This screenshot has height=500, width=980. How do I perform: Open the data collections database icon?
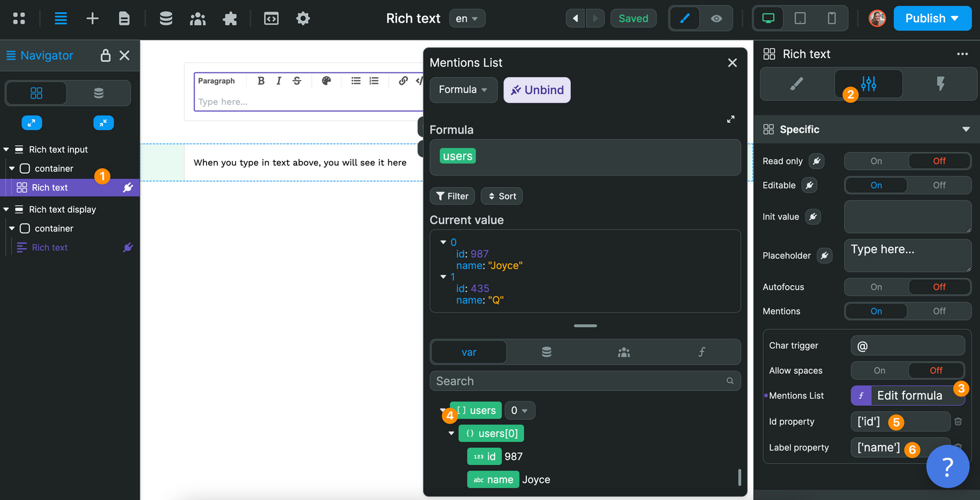(166, 18)
